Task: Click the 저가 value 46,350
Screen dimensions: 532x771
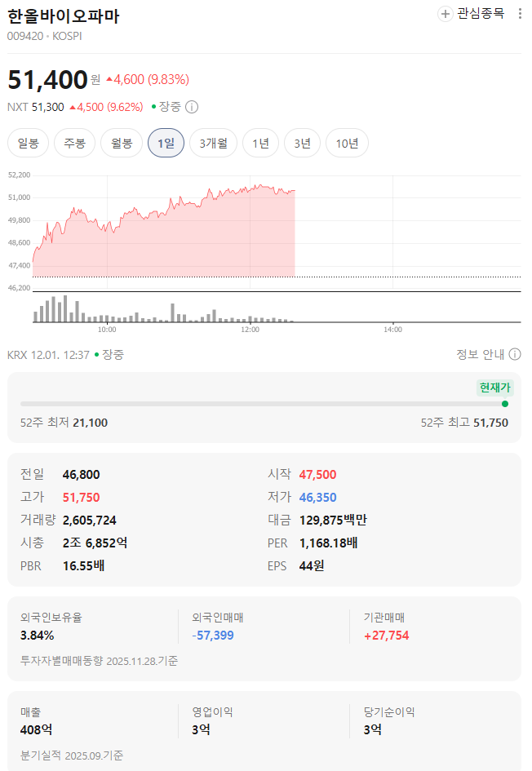Action: (317, 497)
